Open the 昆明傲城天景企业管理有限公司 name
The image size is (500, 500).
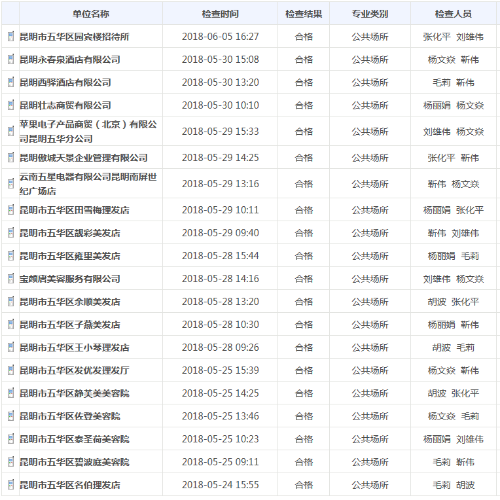[83, 157]
